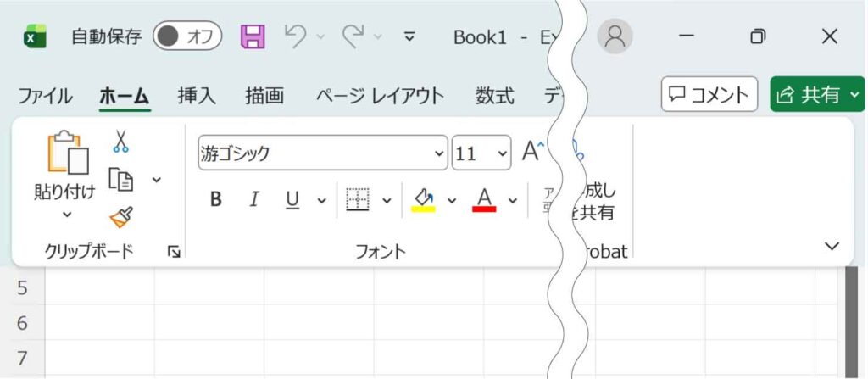Select the ホーム (Home) tab
The width and height of the screenshot is (868, 379).
[125, 97]
